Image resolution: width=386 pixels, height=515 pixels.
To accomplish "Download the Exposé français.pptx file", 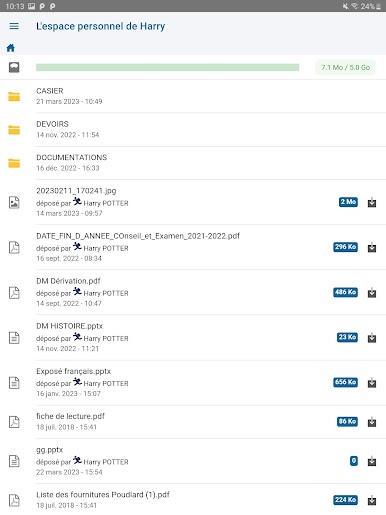I will (x=372, y=383).
